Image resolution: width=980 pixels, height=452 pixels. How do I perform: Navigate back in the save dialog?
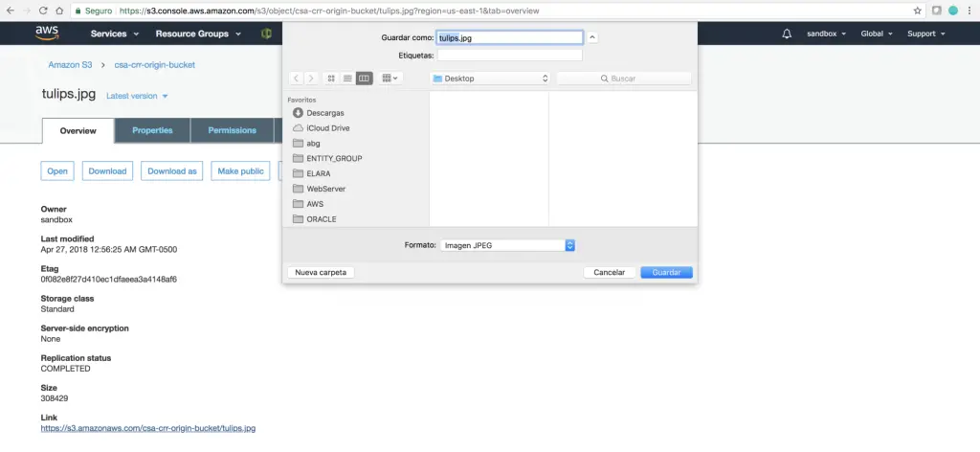296,79
